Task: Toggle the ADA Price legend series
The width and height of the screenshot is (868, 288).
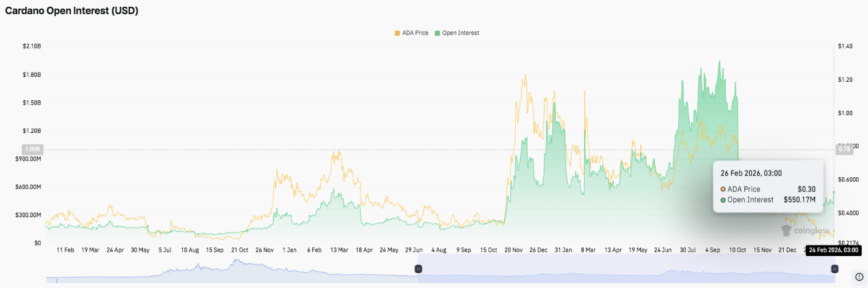Action: (x=414, y=33)
